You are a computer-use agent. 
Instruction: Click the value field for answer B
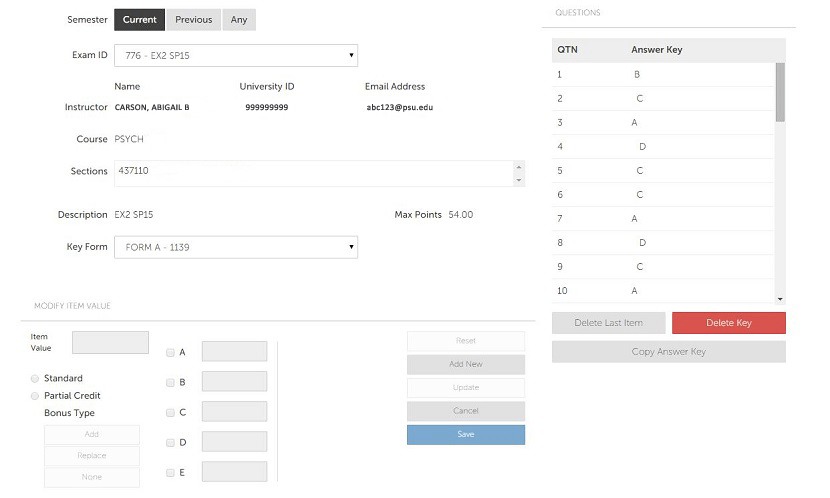tap(234, 382)
